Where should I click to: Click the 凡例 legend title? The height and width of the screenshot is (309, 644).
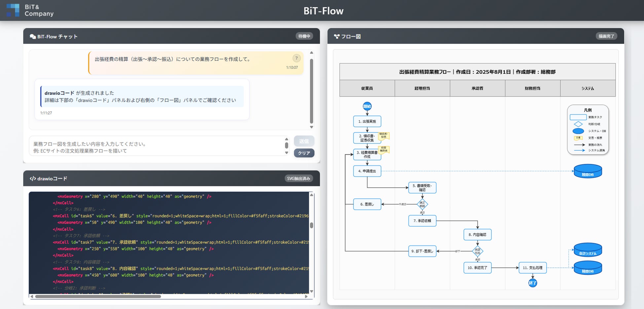click(x=588, y=110)
